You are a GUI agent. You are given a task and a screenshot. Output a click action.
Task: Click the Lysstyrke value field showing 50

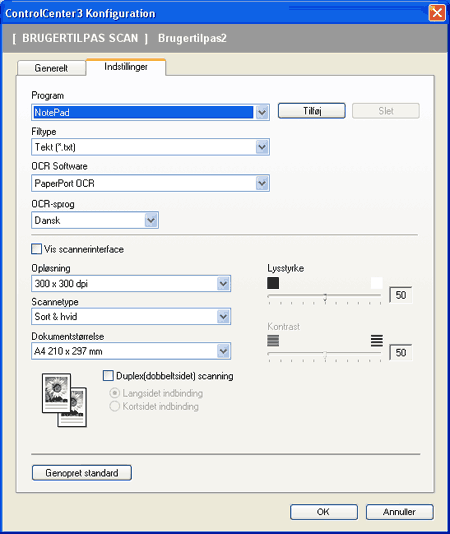coord(401,295)
